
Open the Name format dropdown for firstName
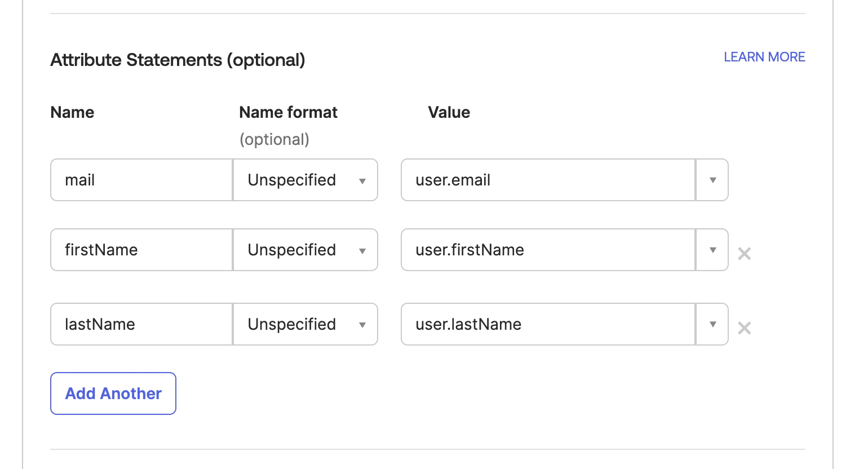coord(305,250)
